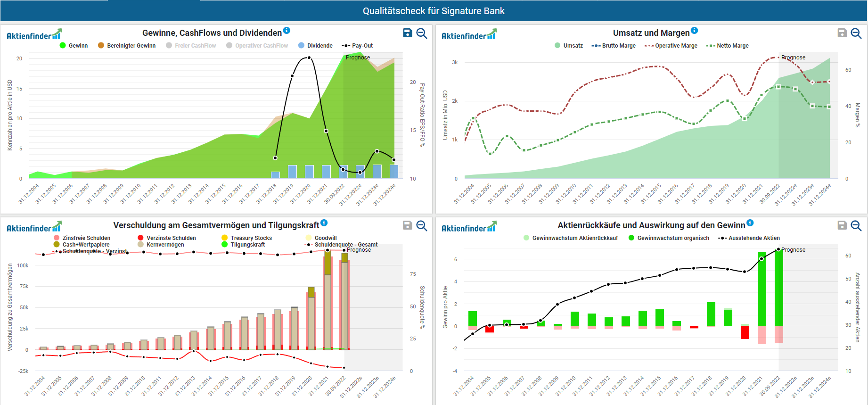Zoom the Aktienrückkäufe chart with the magnifier

(856, 225)
